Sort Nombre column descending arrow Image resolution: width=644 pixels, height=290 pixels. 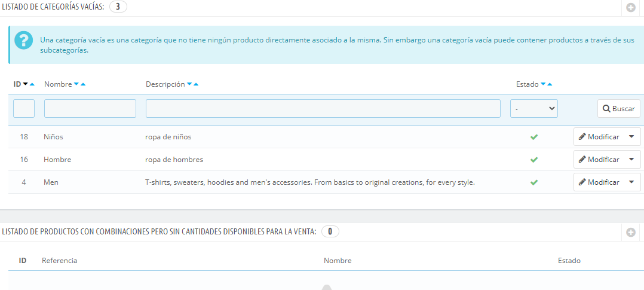pyautogui.click(x=76, y=84)
